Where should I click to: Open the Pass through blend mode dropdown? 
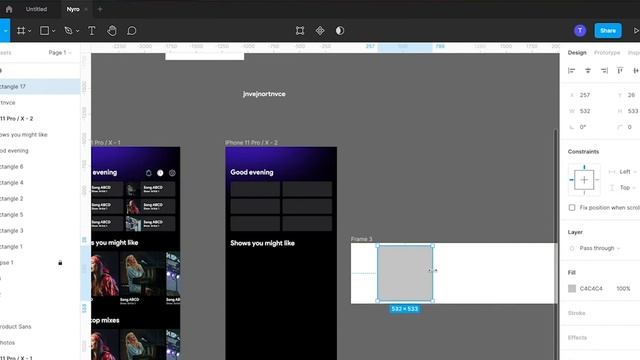599,248
